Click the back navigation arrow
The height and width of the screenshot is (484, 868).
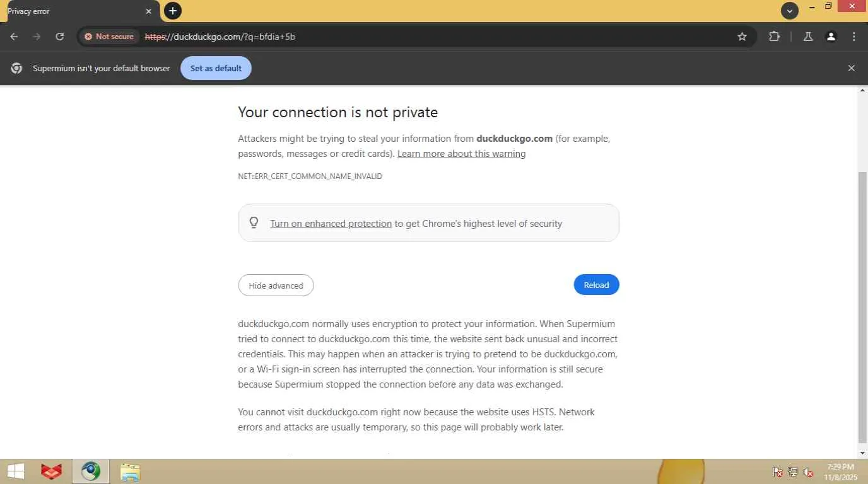point(14,37)
